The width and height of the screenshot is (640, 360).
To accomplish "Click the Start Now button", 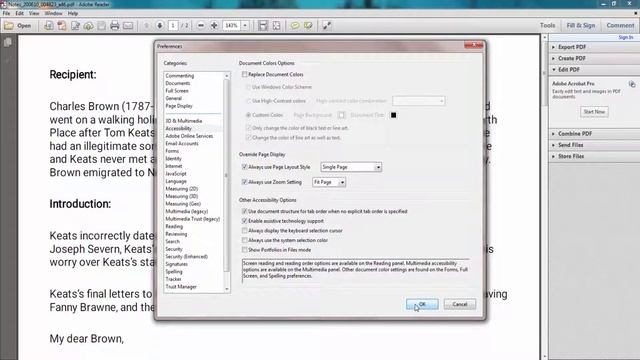I will pyautogui.click(x=594, y=112).
